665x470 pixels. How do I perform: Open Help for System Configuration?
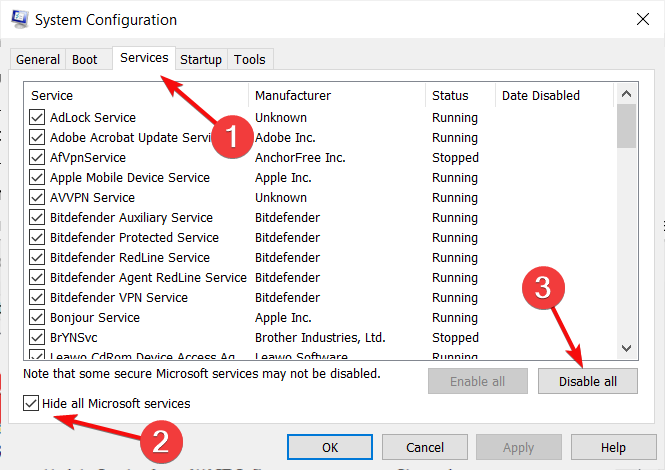pos(613,448)
